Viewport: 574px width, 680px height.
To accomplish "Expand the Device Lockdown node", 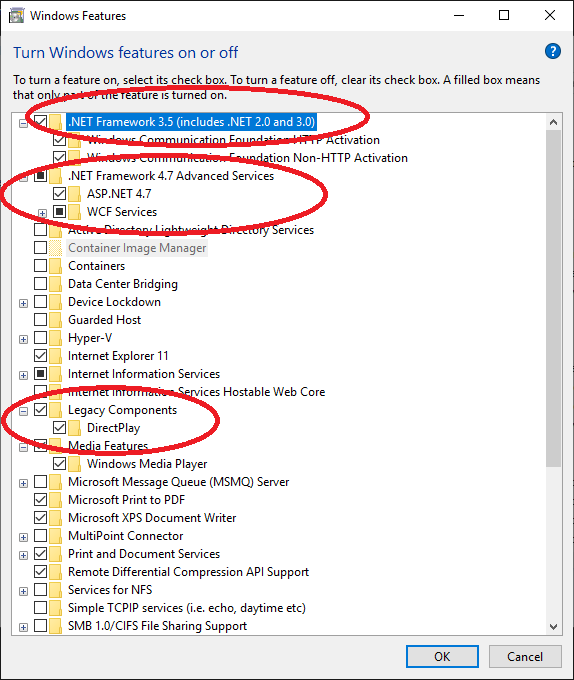I will pyautogui.click(x=23, y=303).
